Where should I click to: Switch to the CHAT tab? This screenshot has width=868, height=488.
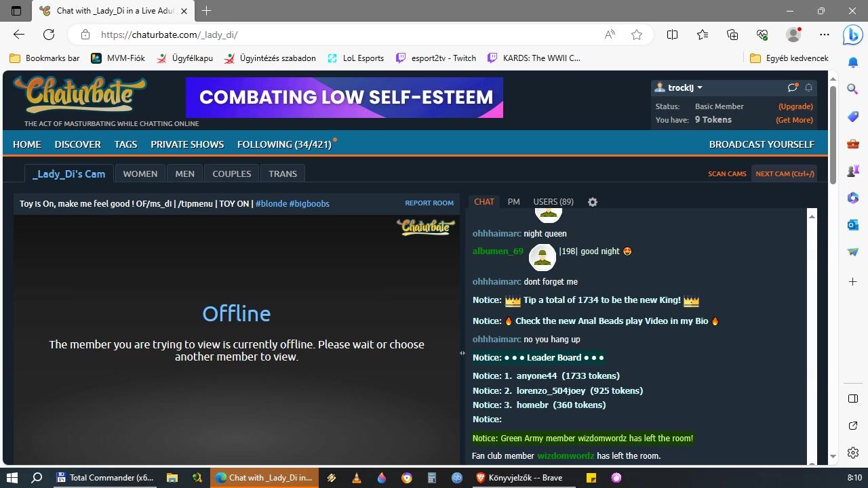[x=484, y=201]
